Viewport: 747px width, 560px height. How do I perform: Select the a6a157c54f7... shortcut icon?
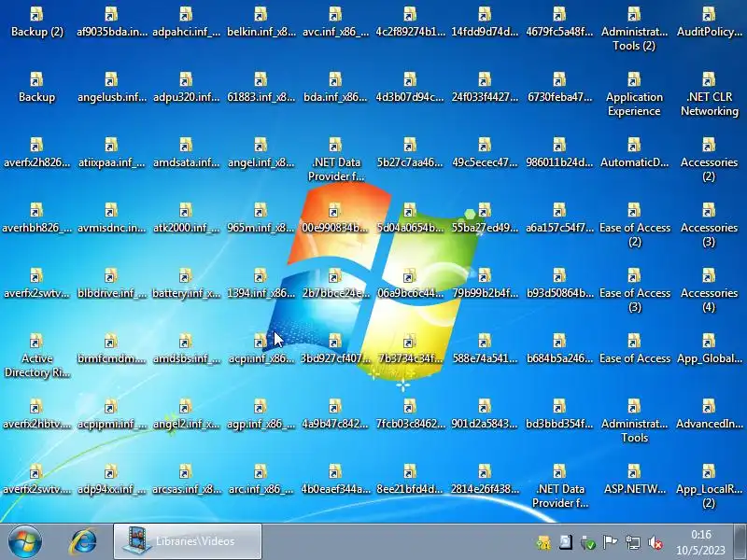559,218
